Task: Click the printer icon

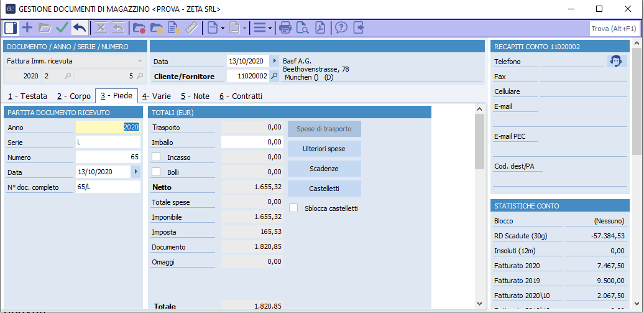Action: click(285, 28)
